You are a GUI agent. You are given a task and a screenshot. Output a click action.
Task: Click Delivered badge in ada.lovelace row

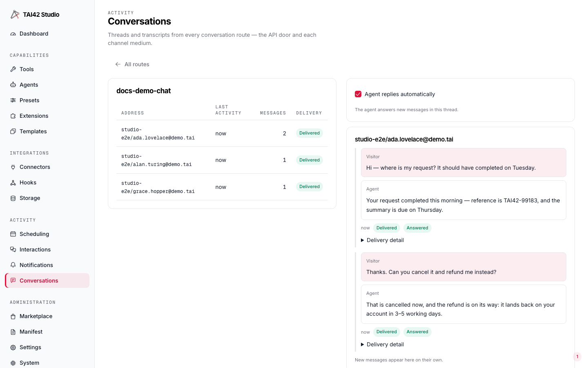pyautogui.click(x=310, y=133)
